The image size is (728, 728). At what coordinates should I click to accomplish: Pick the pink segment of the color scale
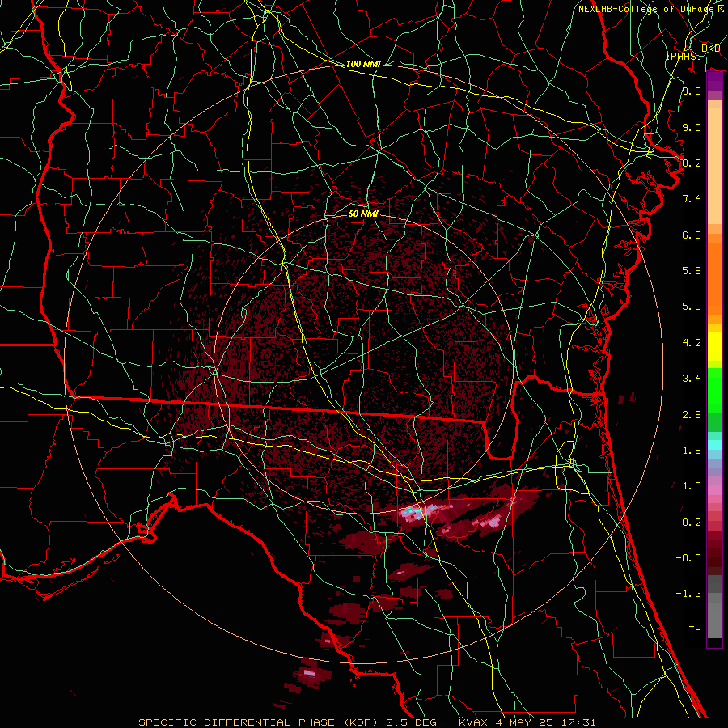click(x=714, y=490)
